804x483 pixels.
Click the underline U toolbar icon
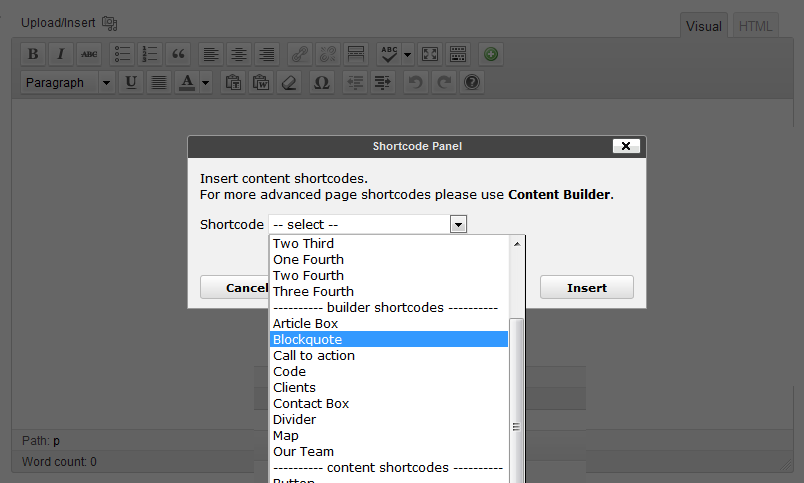[131, 82]
